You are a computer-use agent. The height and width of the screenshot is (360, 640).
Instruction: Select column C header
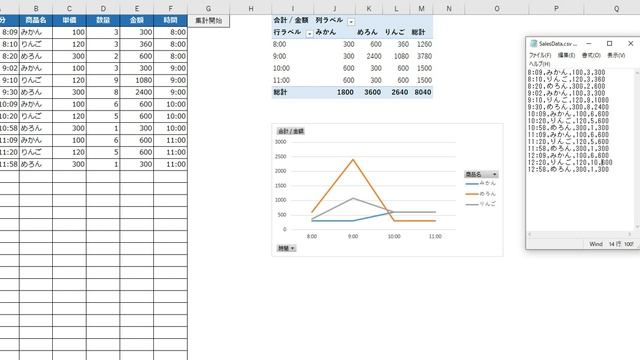69,8
